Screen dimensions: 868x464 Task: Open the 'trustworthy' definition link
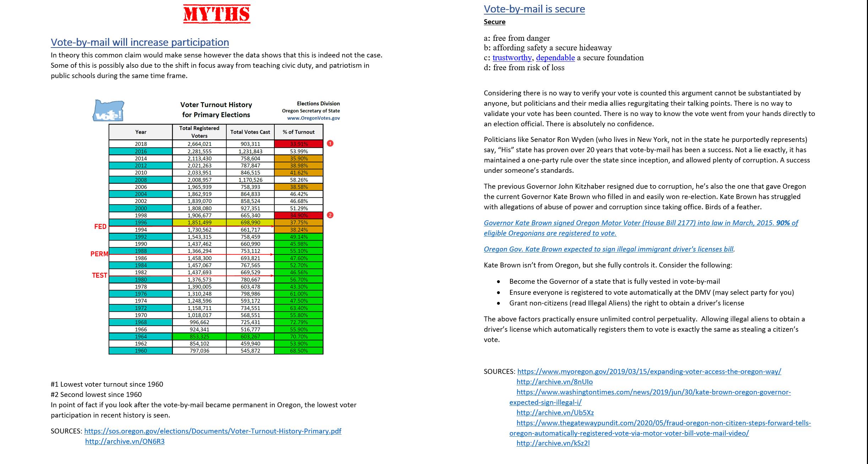(x=512, y=58)
